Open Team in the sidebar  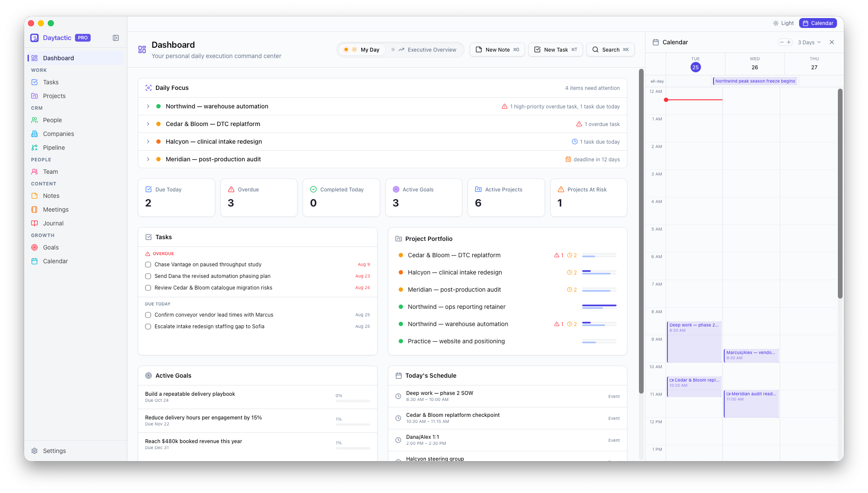(x=75, y=172)
